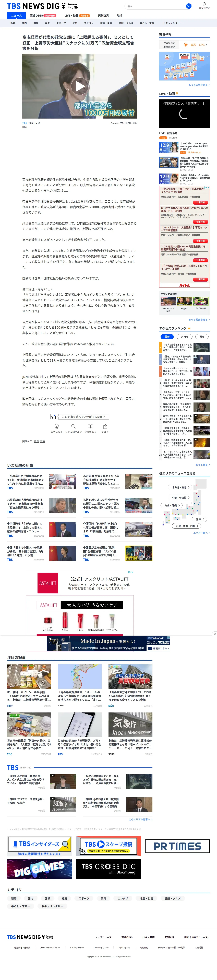Click the 奈良 related tag
The image size is (217, 980).
[43, 441]
